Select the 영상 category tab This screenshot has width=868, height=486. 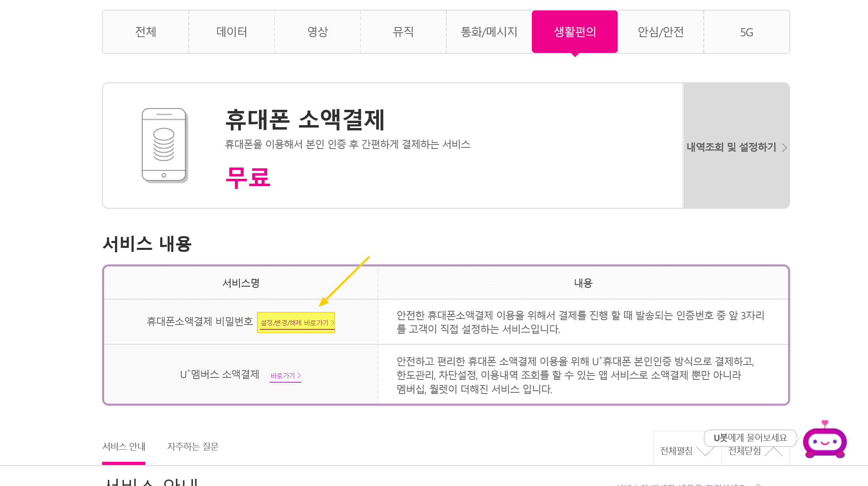tap(318, 32)
